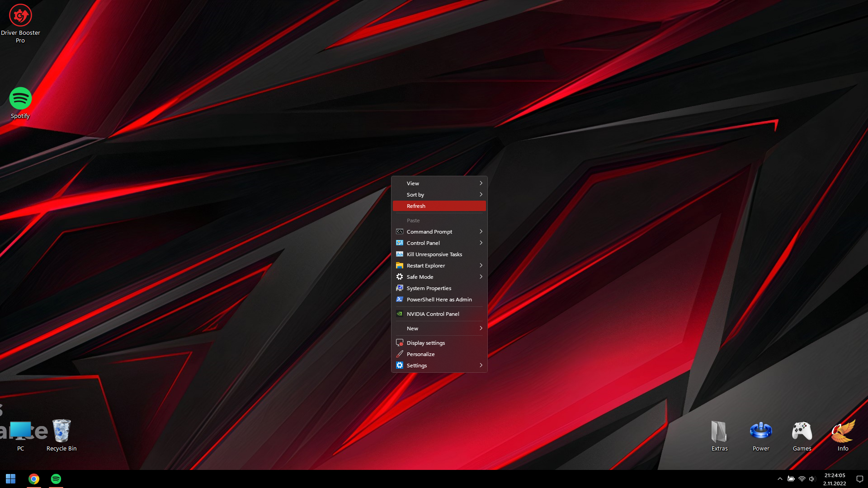The height and width of the screenshot is (488, 868).
Task: Choose Kill Unresponsive Tasks entry
Action: (434, 254)
